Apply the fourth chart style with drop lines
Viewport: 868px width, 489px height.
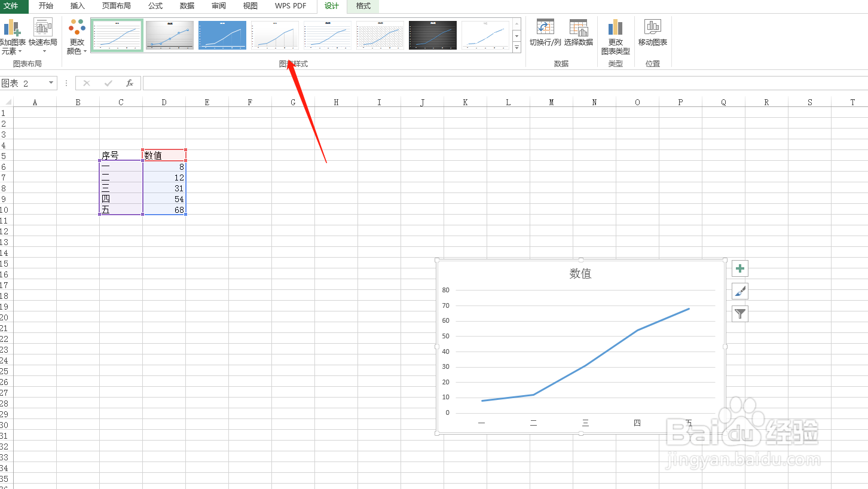click(x=275, y=35)
